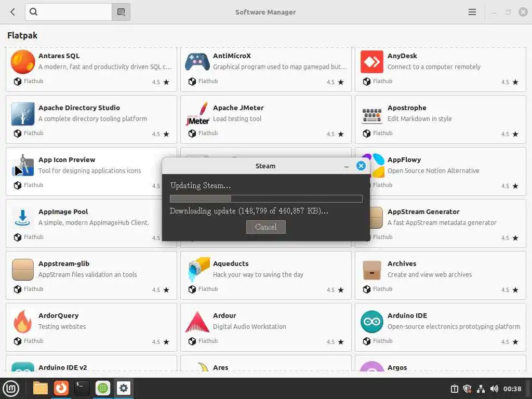
Task: Click the Apache JMeter title
Action: coord(238,108)
